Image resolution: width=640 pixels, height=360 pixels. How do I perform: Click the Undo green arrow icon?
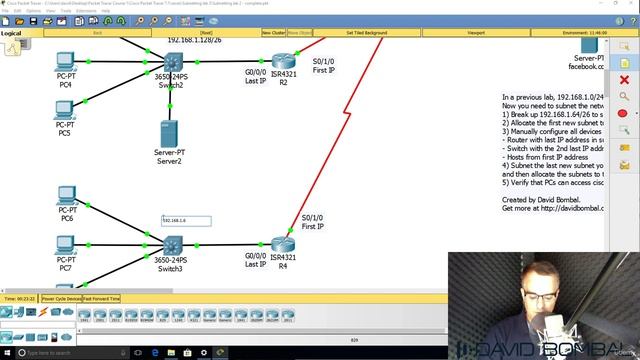click(x=108, y=21)
